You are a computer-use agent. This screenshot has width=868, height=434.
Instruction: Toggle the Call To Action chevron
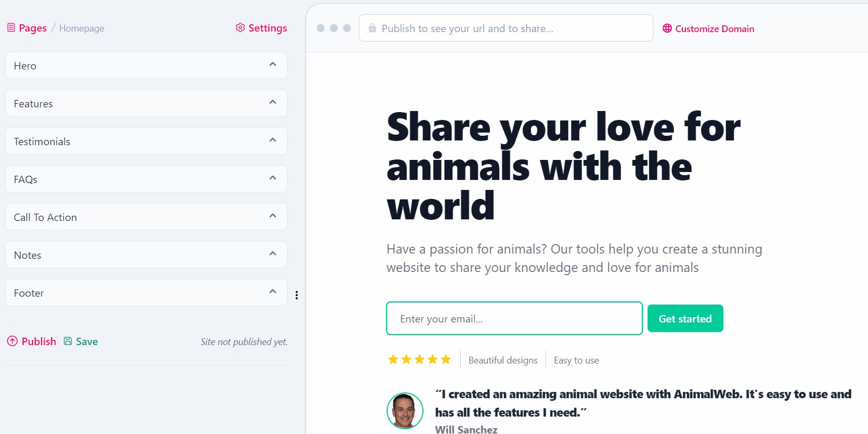pos(272,216)
